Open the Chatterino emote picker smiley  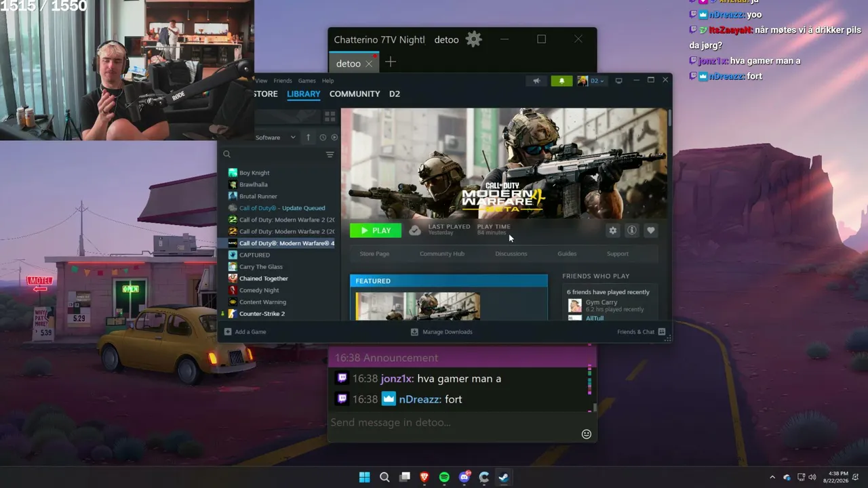(x=587, y=434)
